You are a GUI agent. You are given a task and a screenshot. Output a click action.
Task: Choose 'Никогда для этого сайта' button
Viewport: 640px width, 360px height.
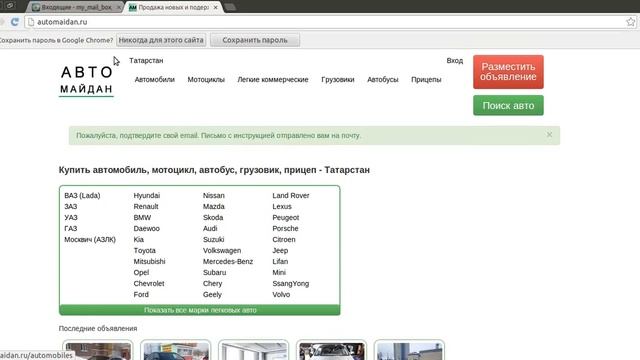(161, 40)
